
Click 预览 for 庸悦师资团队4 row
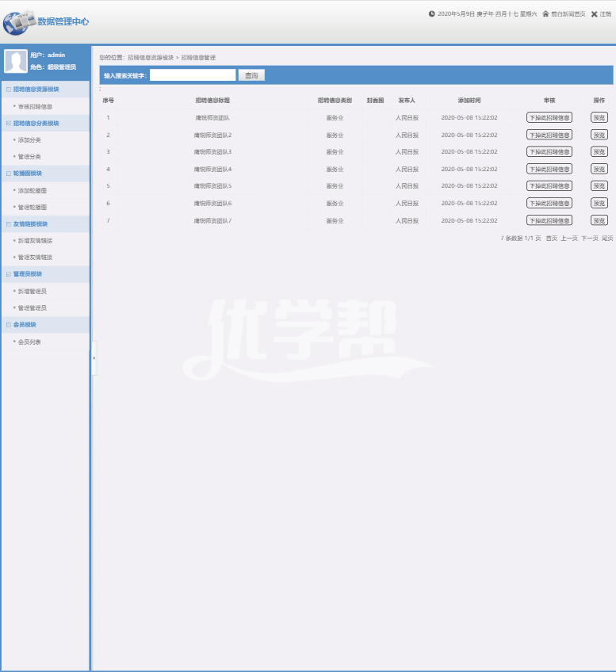tap(599, 169)
